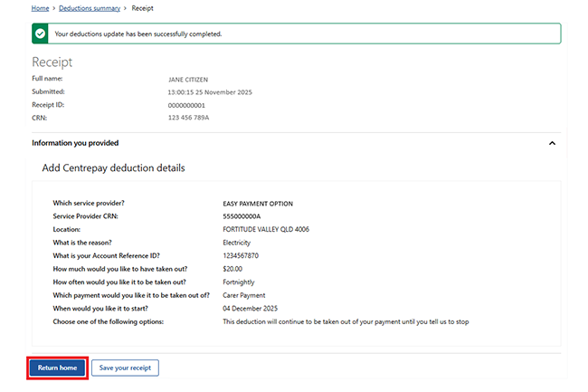Select the Receipt ID value 0000000001
Image resolution: width=588 pixels, height=392 pixels.
[x=188, y=105]
